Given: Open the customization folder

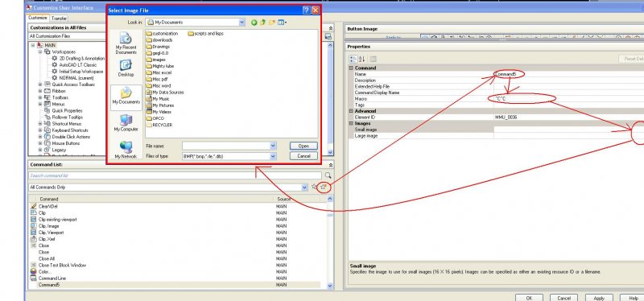Looking at the screenshot, I should point(162,34).
